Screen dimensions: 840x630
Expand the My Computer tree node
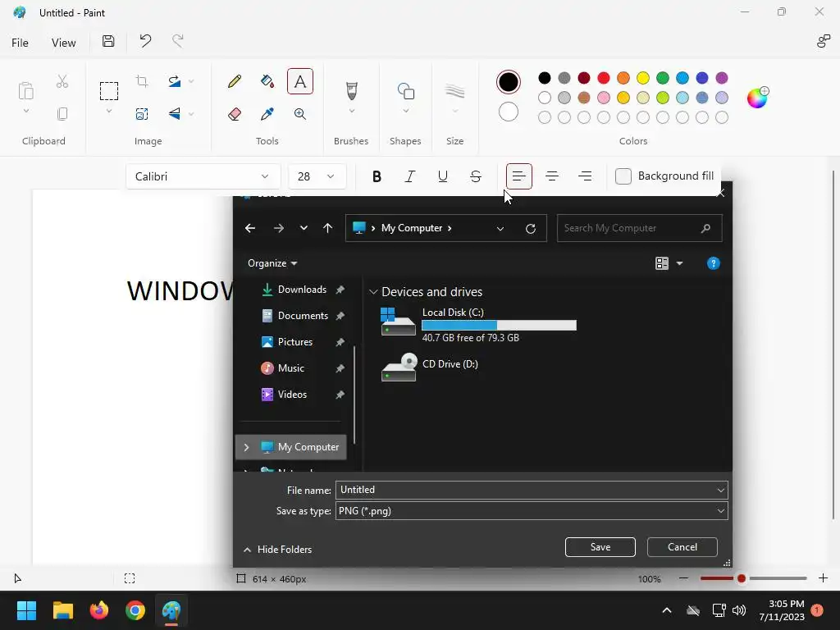[x=246, y=447]
